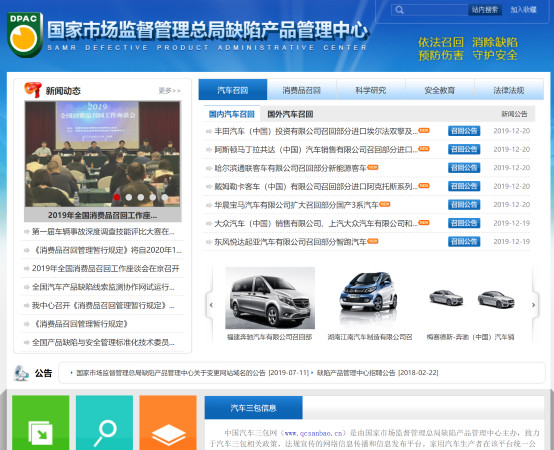Open news 2019年全国消费品召回工作座谈会在京召开
The image size is (554, 450).
(106, 268)
